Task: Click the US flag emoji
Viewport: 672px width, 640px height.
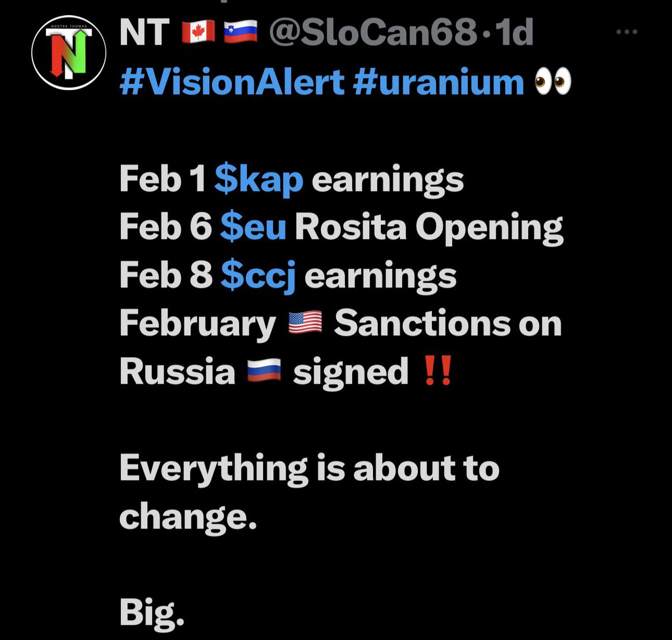Action: click(x=305, y=324)
